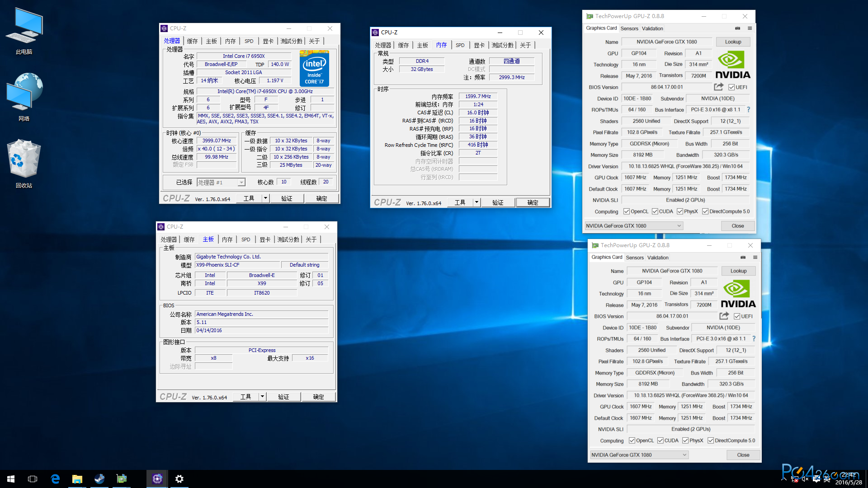Viewport: 868px width, 488px height.
Task: Click 验证 button in mainboard CPU-Z window
Action: 283,397
